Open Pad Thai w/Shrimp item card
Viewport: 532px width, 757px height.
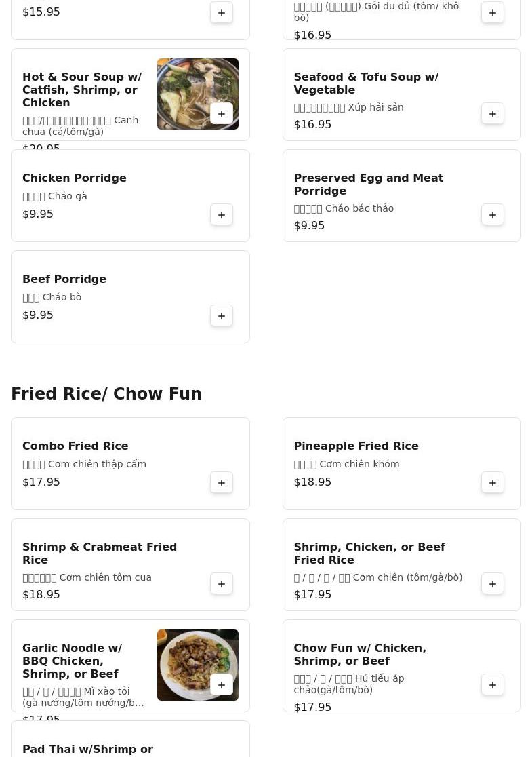coord(88,749)
